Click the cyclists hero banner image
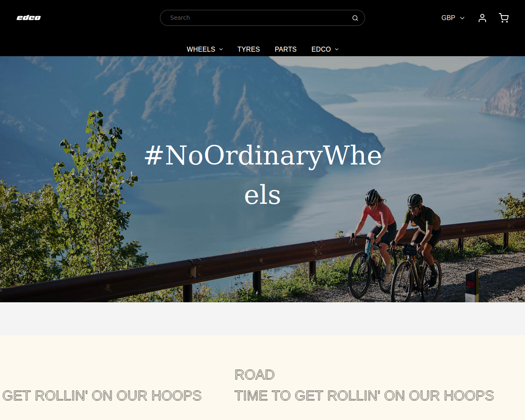This screenshot has width=525, height=420. [262, 179]
